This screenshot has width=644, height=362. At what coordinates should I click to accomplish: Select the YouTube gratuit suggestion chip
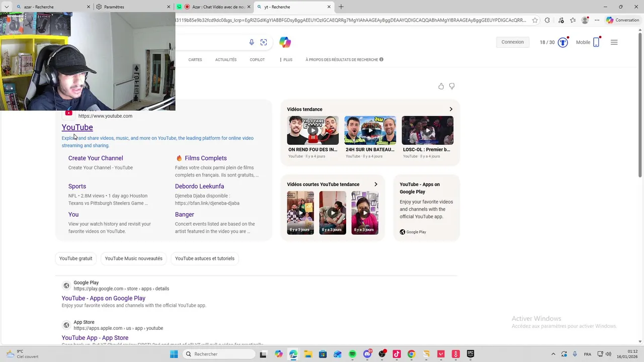tap(76, 258)
